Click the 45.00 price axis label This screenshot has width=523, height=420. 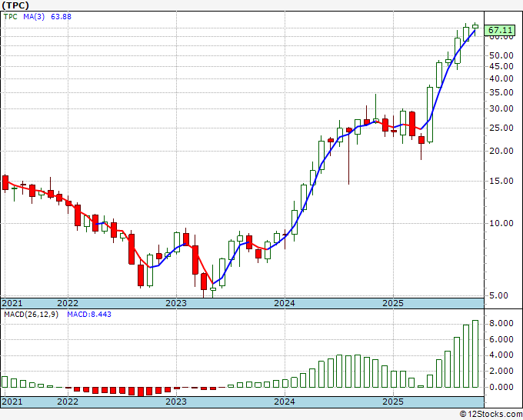(x=501, y=66)
